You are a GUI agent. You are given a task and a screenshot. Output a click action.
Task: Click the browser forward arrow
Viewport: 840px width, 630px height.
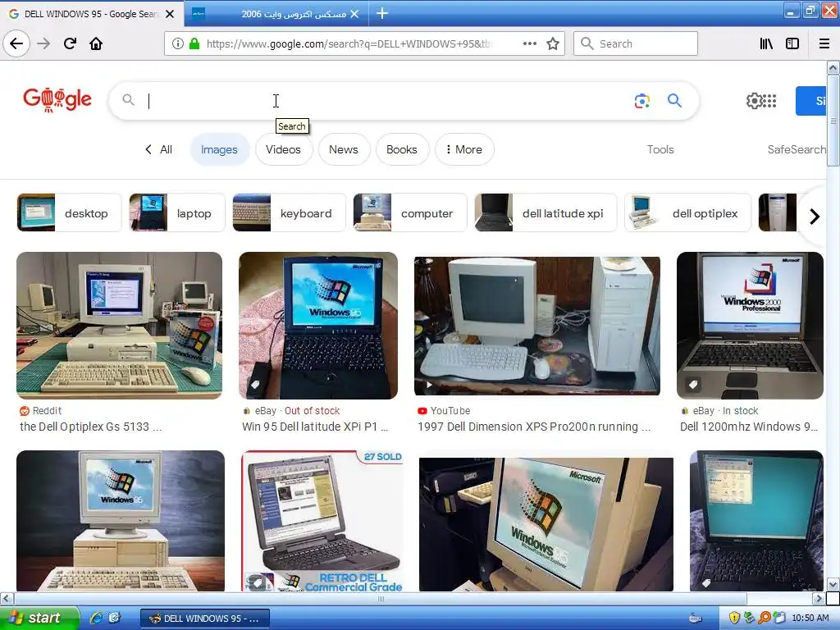tap(43, 43)
